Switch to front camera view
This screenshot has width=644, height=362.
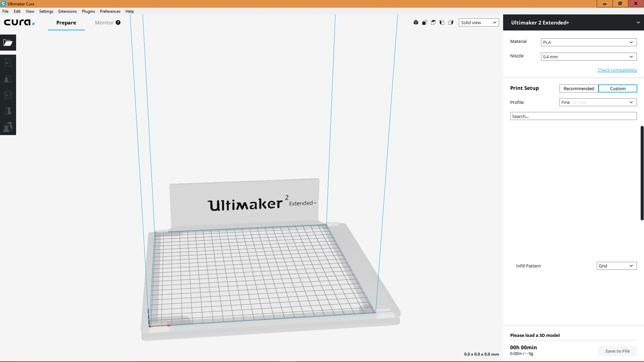tap(425, 22)
